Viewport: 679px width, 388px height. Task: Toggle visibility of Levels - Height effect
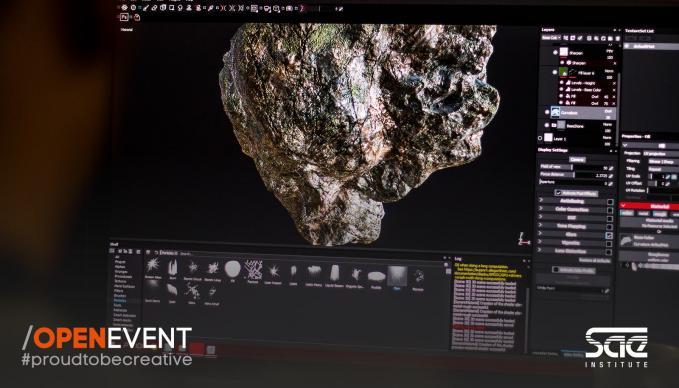(x=562, y=83)
